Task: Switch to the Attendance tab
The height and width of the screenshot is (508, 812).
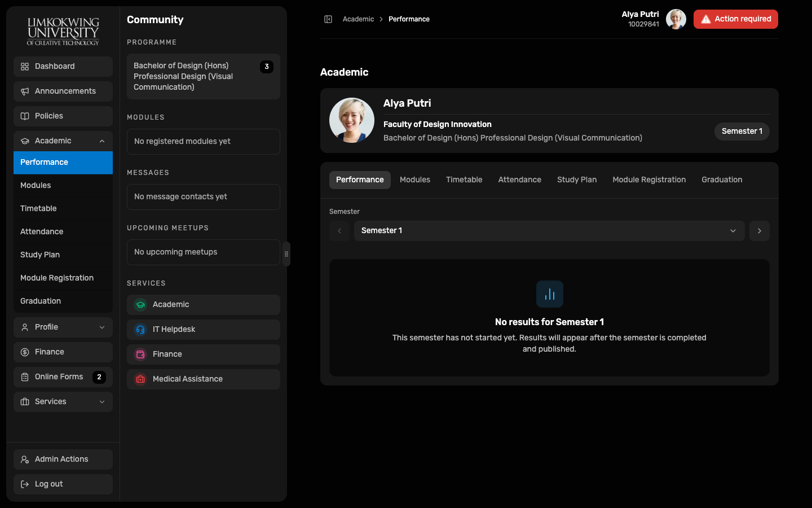Action: coord(519,180)
